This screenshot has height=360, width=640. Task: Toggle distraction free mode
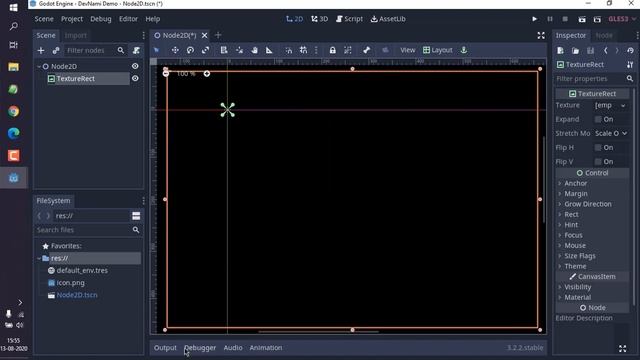[x=541, y=36]
